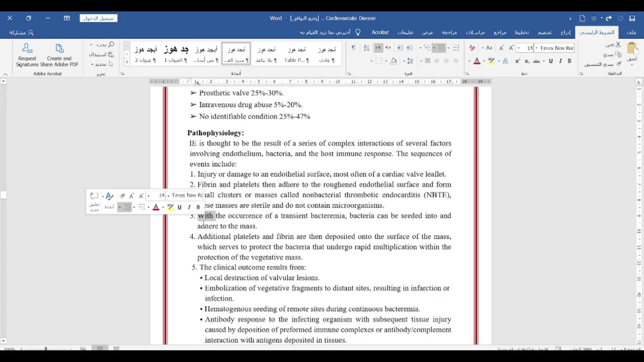Click the Find (بحث) magnifier icon
The height and width of the screenshot is (362, 644).
tap(111, 45)
